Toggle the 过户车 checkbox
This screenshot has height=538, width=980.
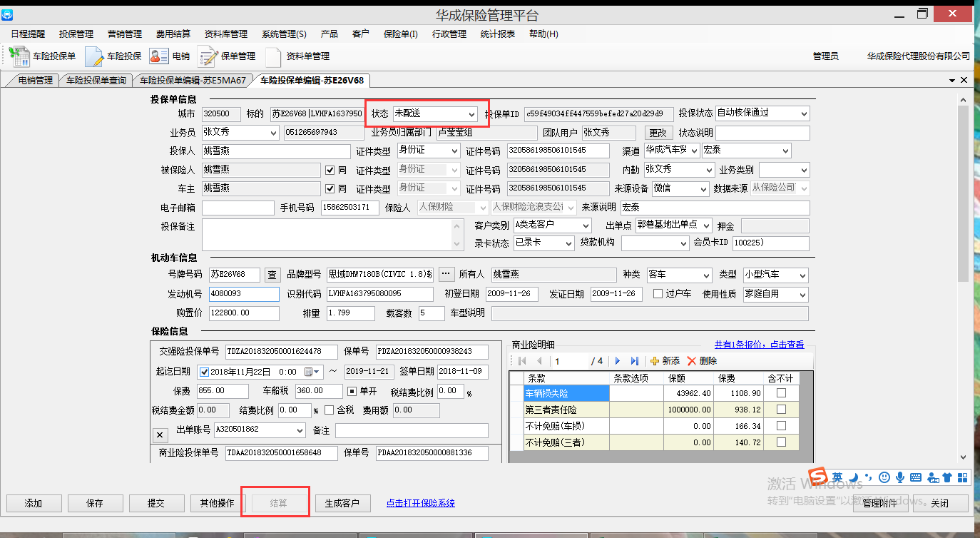658,294
